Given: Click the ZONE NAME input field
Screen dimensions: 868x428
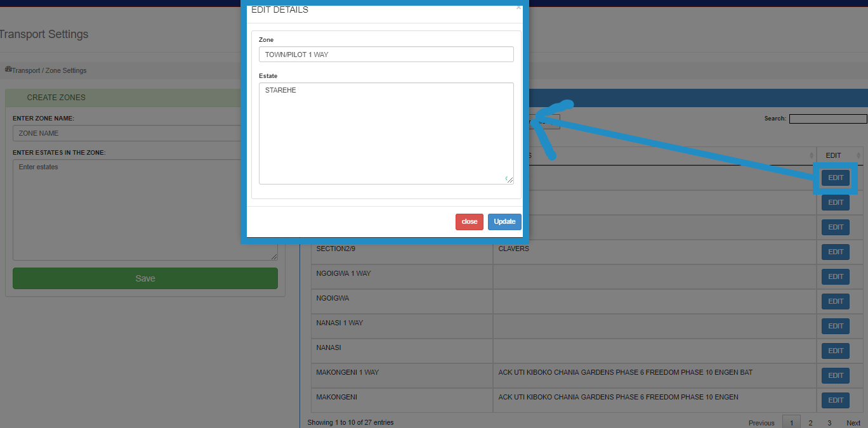Looking at the screenshot, I should (x=127, y=133).
